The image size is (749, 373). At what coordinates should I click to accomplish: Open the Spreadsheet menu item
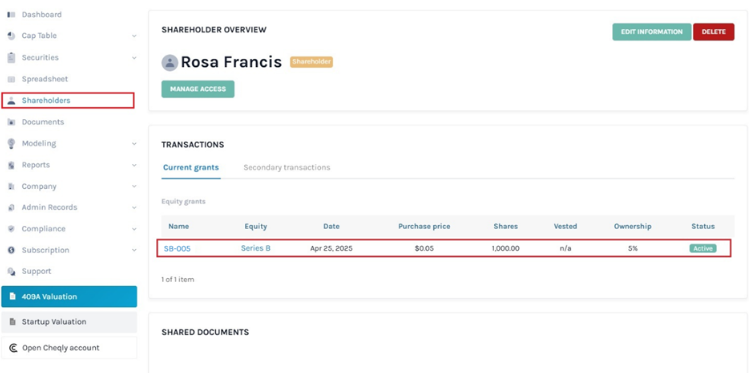click(x=45, y=79)
